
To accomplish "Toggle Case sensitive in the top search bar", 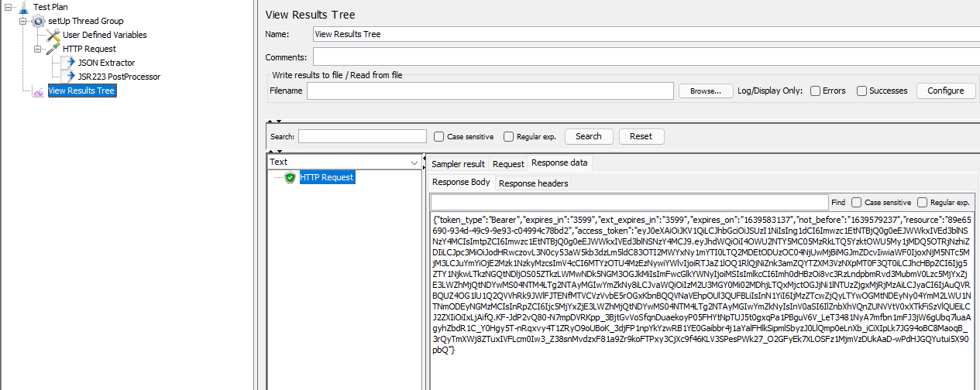I will [439, 136].
